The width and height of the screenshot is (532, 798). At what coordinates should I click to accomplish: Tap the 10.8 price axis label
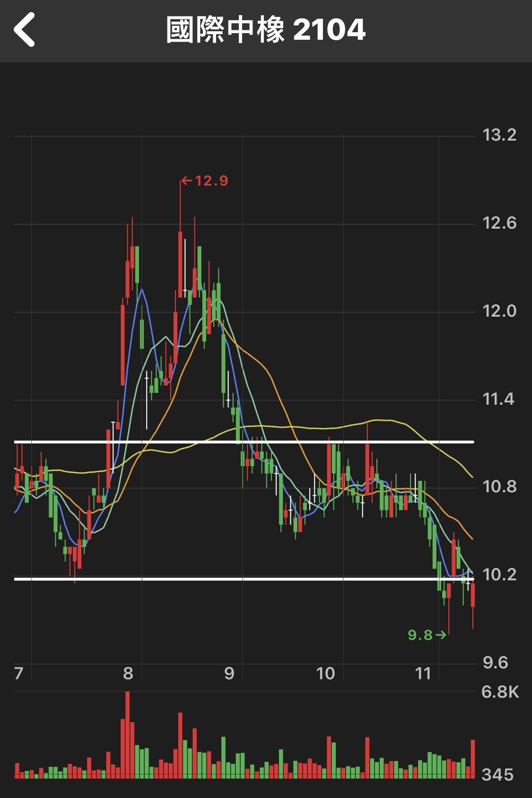click(499, 487)
